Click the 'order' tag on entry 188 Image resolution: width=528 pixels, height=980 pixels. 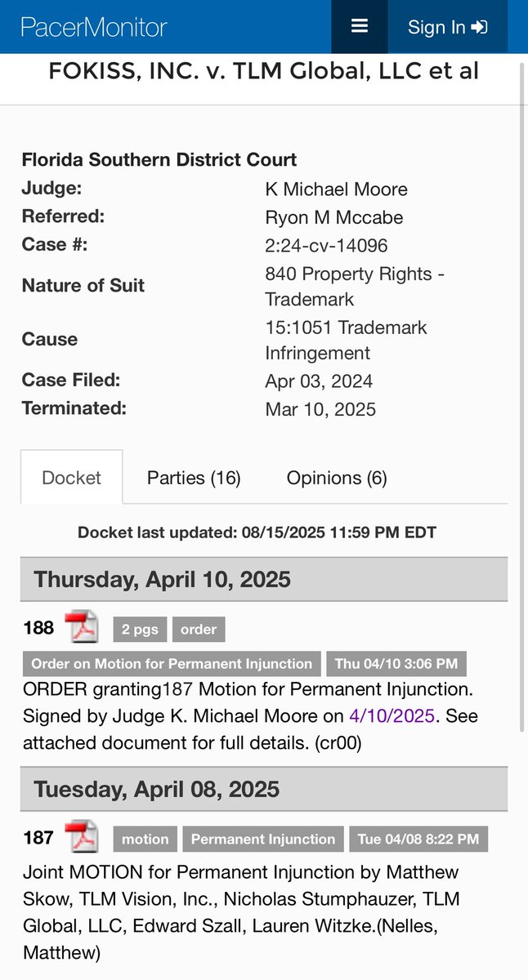pos(199,629)
